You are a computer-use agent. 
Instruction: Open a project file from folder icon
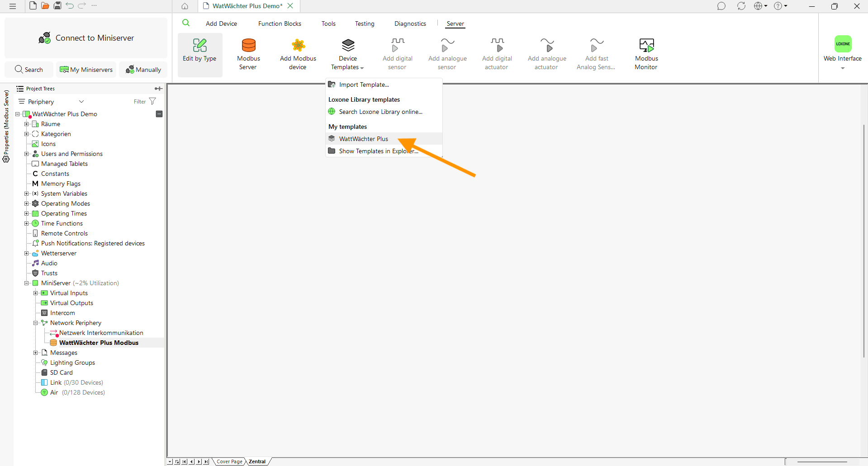pyautogui.click(x=45, y=6)
